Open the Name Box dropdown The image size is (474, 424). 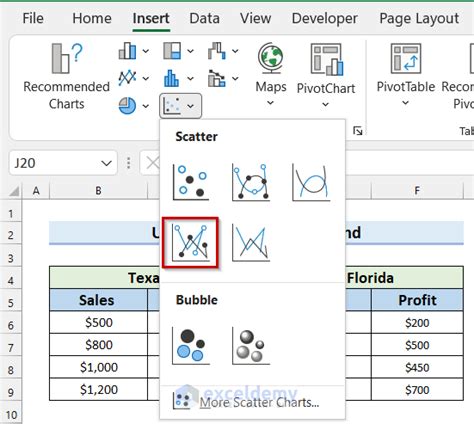click(x=106, y=163)
